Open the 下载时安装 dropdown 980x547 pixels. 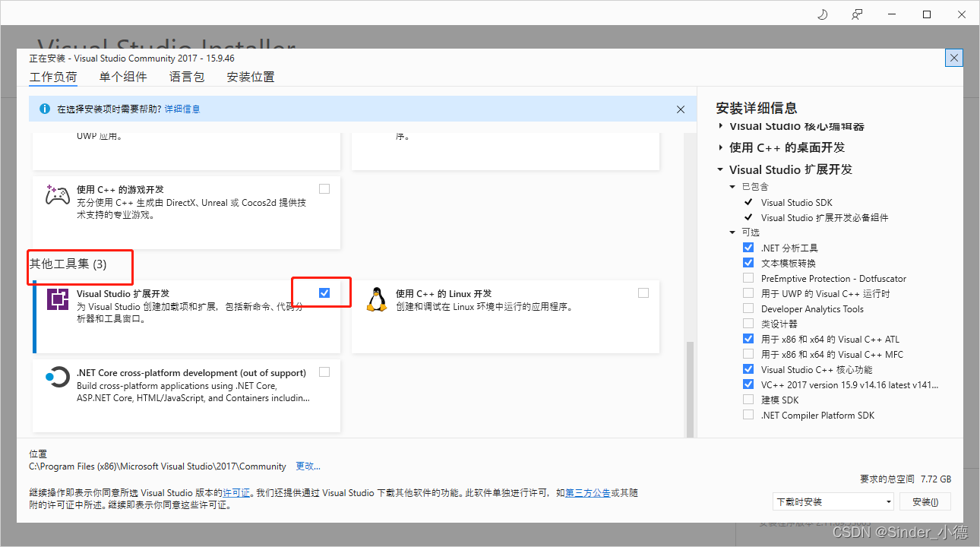(833, 502)
